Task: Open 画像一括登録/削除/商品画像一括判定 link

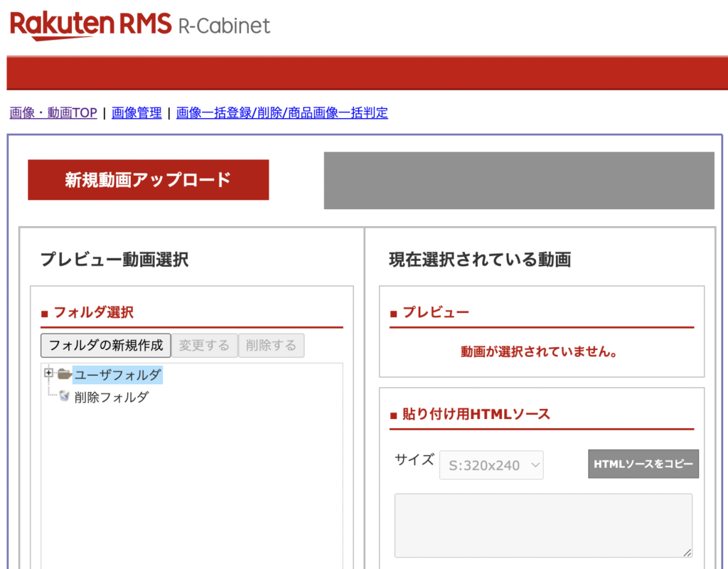Action: tap(282, 113)
